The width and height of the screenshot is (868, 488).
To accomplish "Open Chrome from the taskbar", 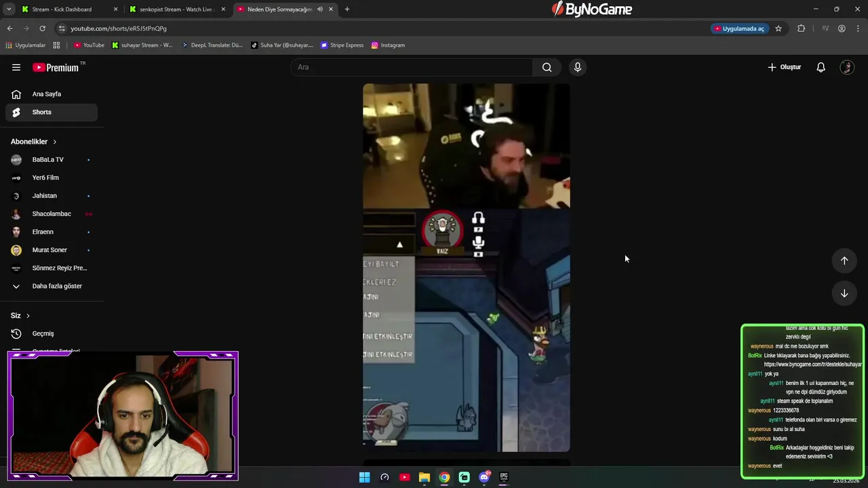I will [444, 477].
